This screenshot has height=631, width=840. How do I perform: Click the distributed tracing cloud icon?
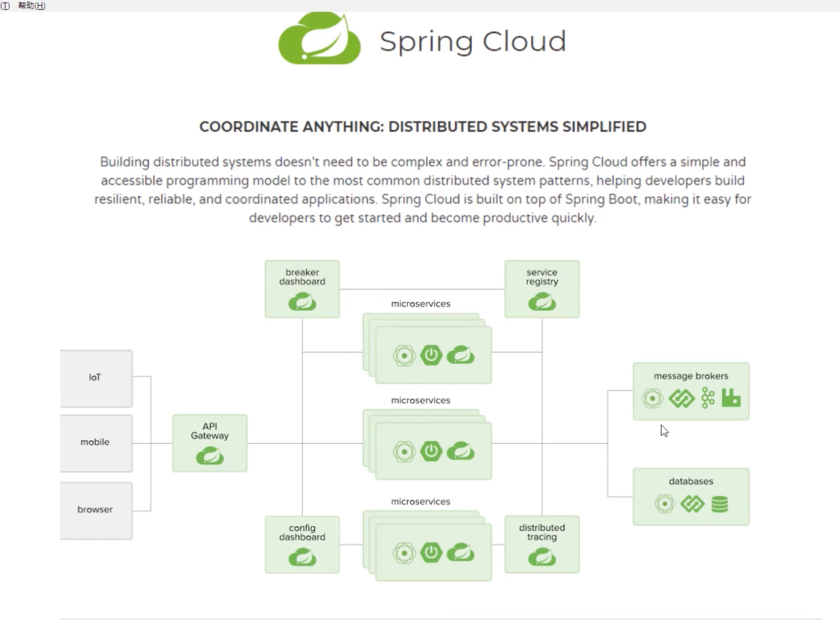coord(542,557)
